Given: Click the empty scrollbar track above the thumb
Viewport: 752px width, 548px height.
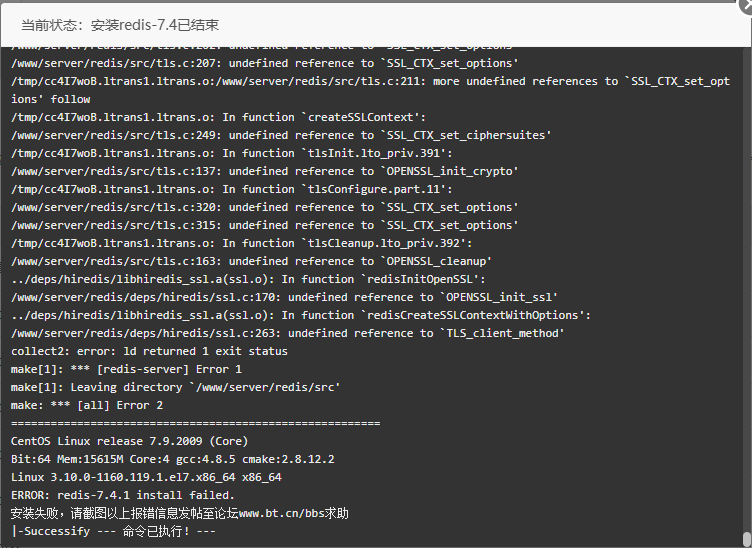Looking at the screenshot, I should (x=747, y=288).
